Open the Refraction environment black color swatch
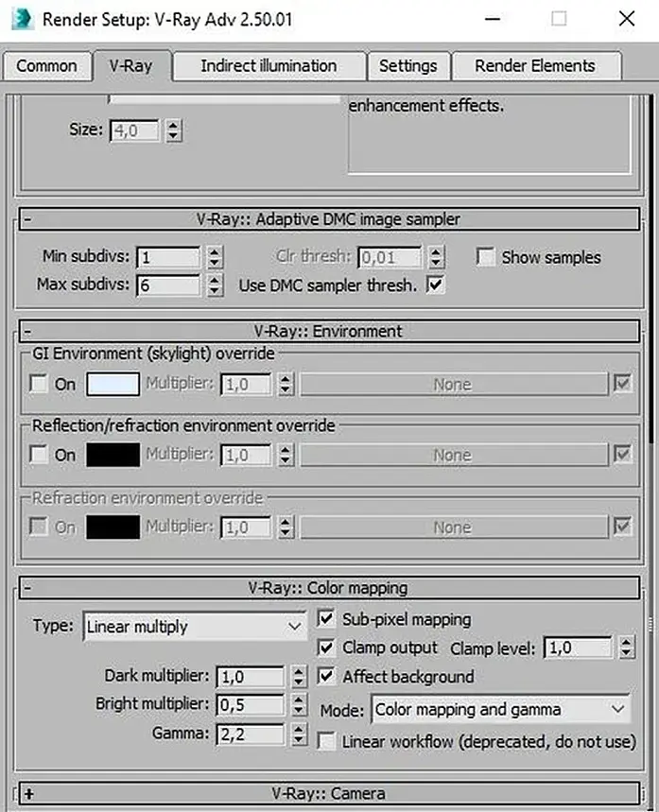The image size is (659, 812). pyautogui.click(x=113, y=527)
